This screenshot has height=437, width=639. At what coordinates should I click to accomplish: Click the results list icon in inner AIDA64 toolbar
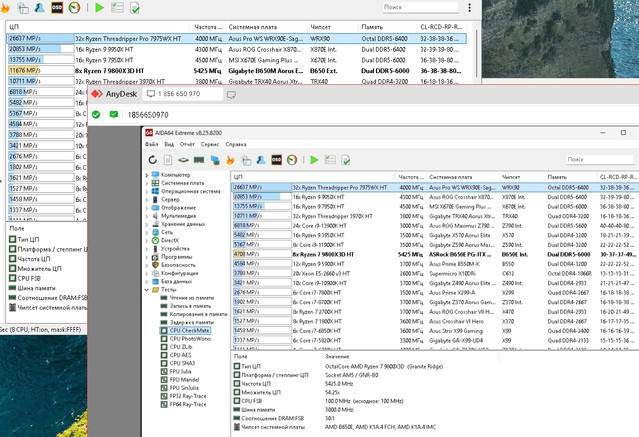[330, 160]
